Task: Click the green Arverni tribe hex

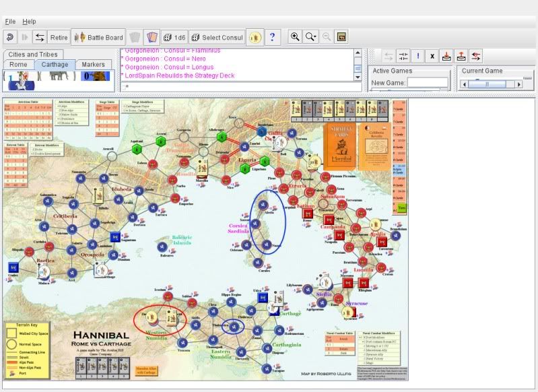Action: coord(160,141)
